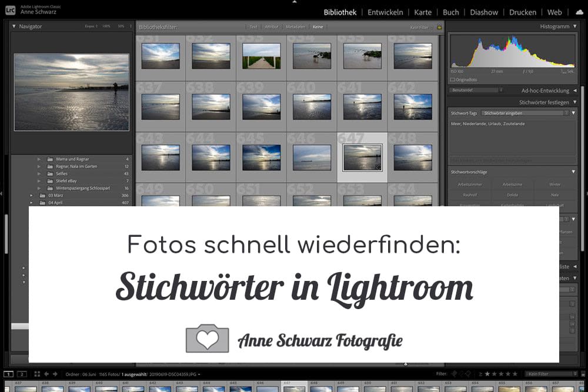
Task: Click the four-squares grid icon in filmstrip toolbar
Action: (x=36, y=374)
